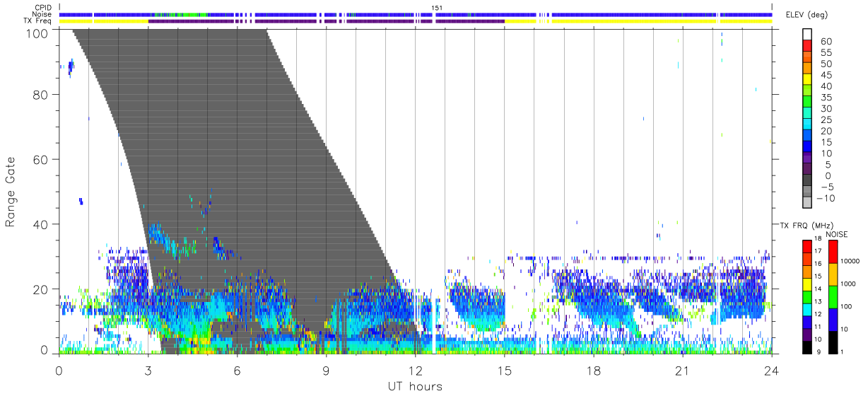Click the "30" label on the ELEV colorbar

(826, 109)
